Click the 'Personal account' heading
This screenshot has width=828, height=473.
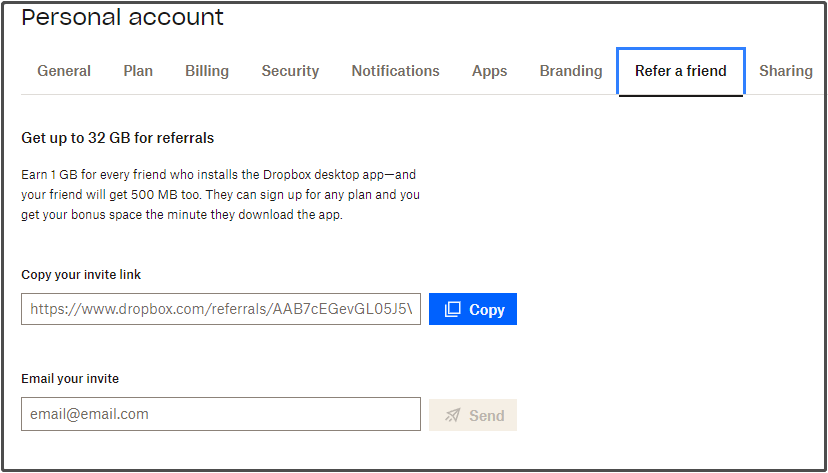tap(123, 17)
